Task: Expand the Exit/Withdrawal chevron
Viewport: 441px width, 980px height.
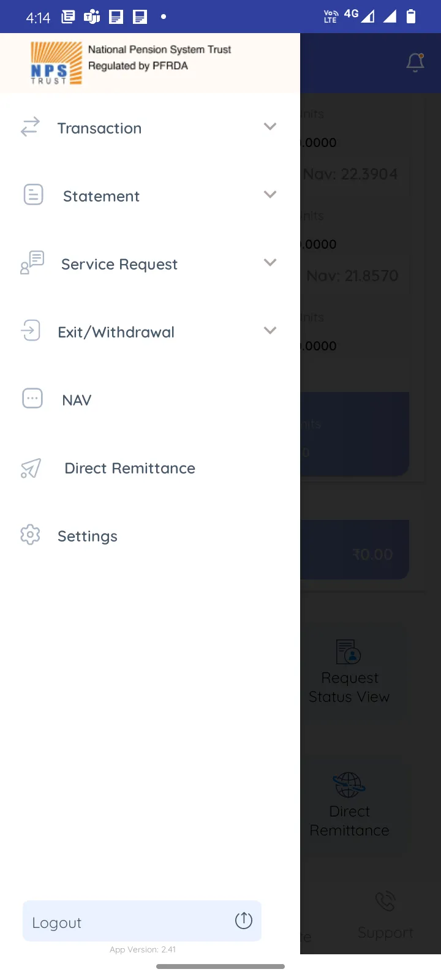Action: (x=270, y=331)
